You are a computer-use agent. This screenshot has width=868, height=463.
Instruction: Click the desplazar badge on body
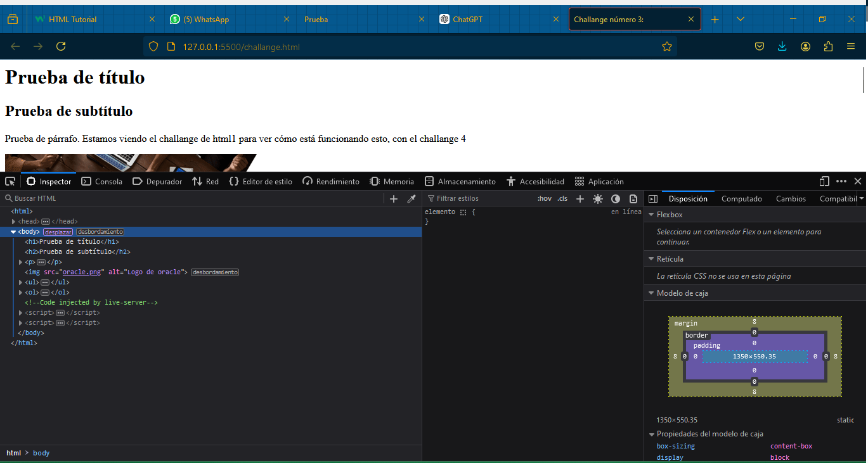58,232
